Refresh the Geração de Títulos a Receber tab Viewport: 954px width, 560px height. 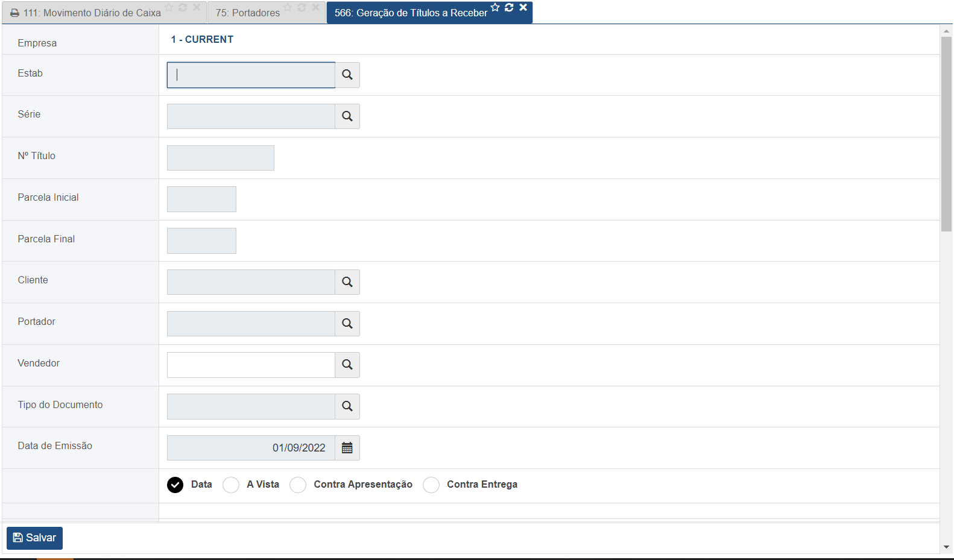(509, 7)
